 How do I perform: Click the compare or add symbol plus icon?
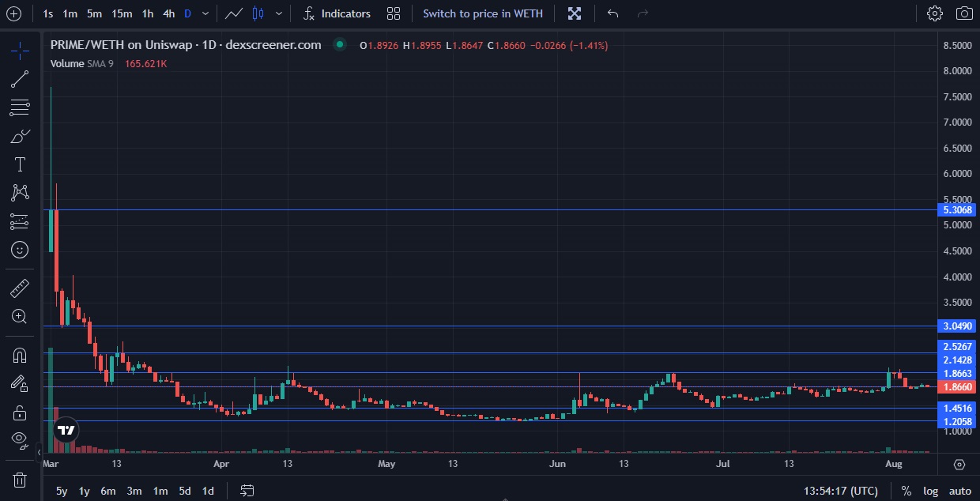point(13,13)
